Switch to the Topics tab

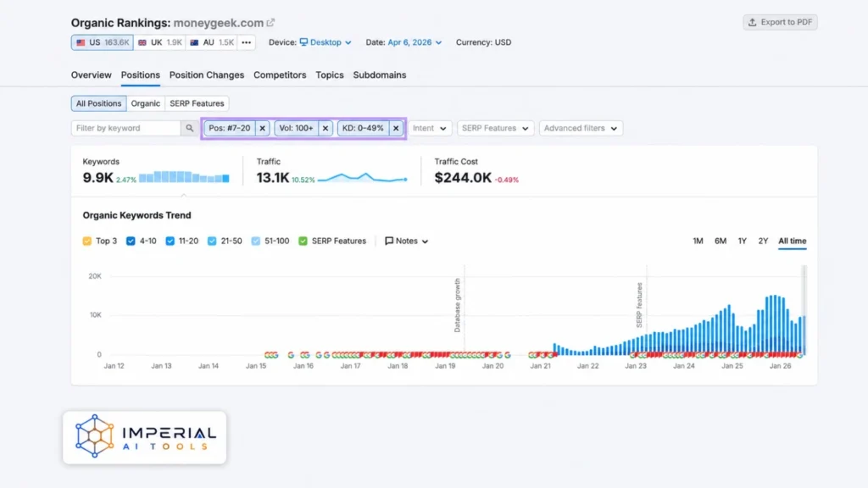pos(330,75)
